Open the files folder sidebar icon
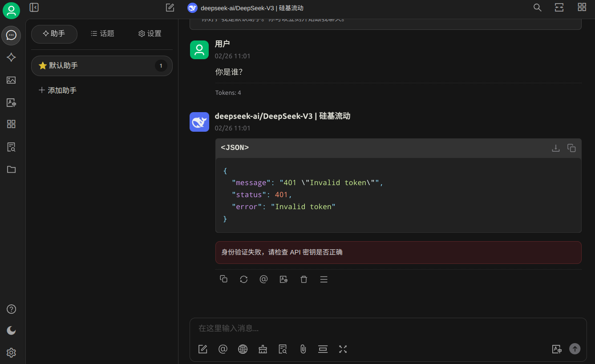This screenshot has height=364, width=595. click(x=11, y=170)
